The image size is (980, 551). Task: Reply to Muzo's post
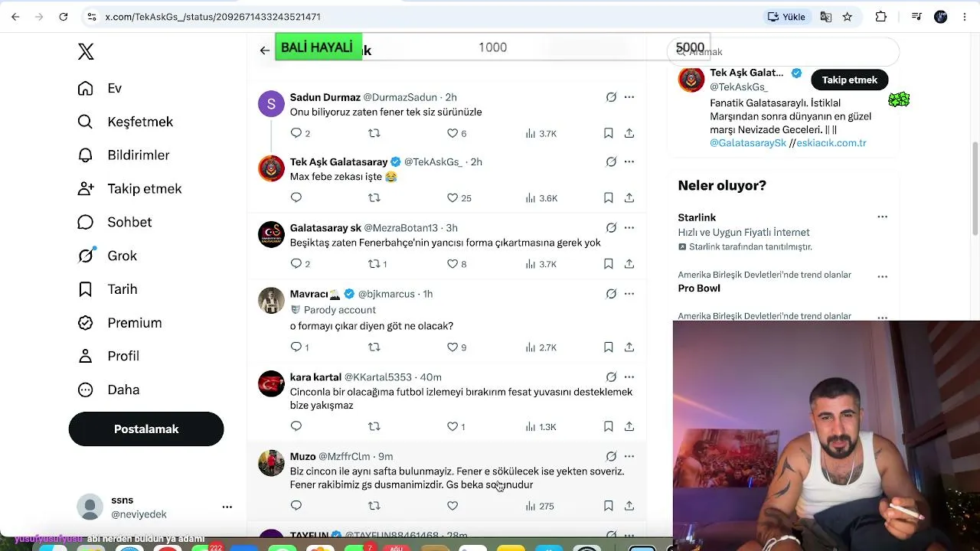(x=296, y=506)
